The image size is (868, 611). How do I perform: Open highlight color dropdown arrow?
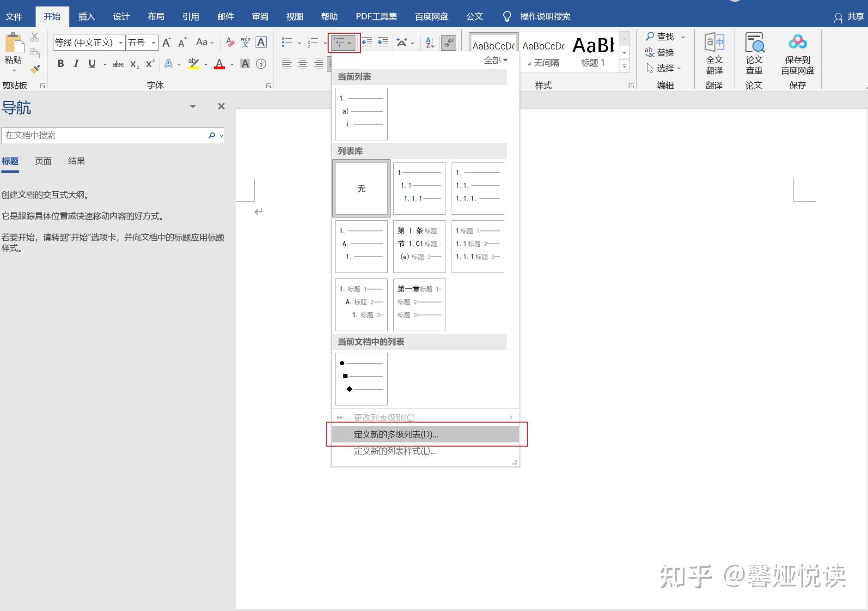click(206, 64)
